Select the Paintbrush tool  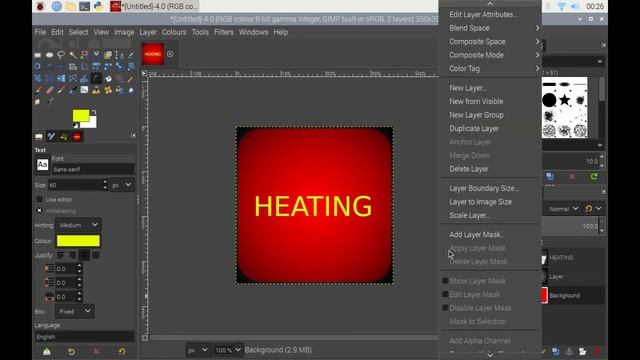tap(38, 90)
